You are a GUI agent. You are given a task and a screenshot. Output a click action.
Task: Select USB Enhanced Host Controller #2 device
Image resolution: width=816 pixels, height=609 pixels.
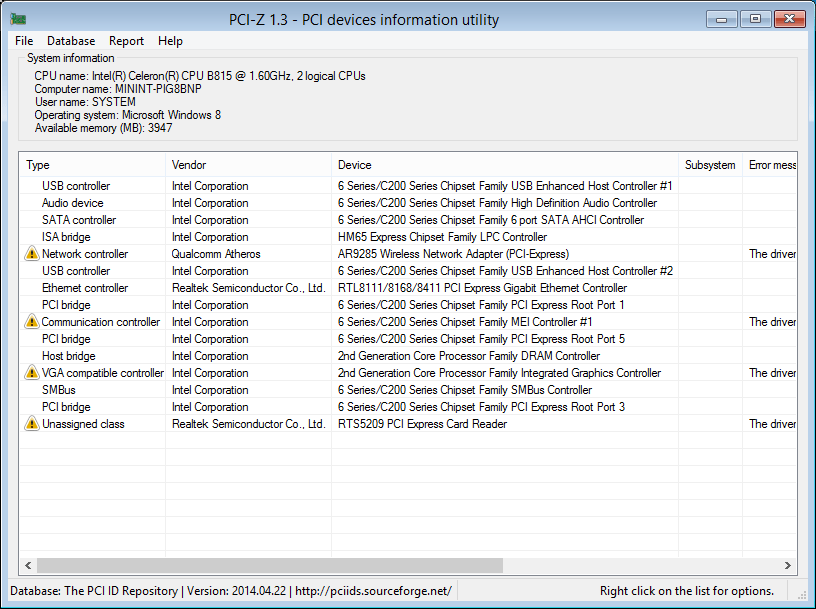point(505,271)
